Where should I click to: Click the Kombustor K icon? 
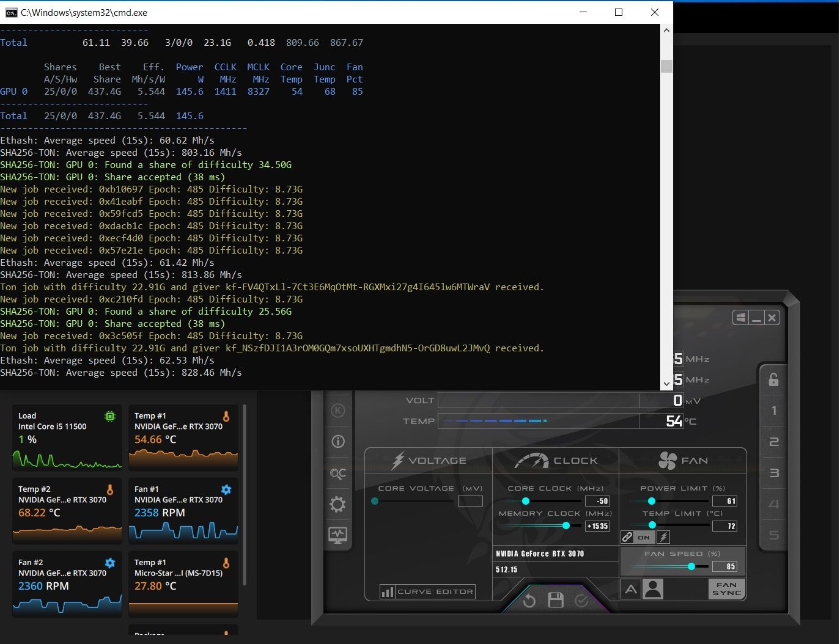click(x=338, y=411)
